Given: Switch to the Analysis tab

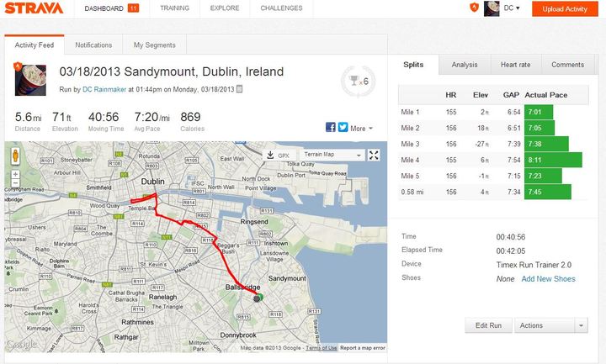Looking at the screenshot, I should 465,65.
